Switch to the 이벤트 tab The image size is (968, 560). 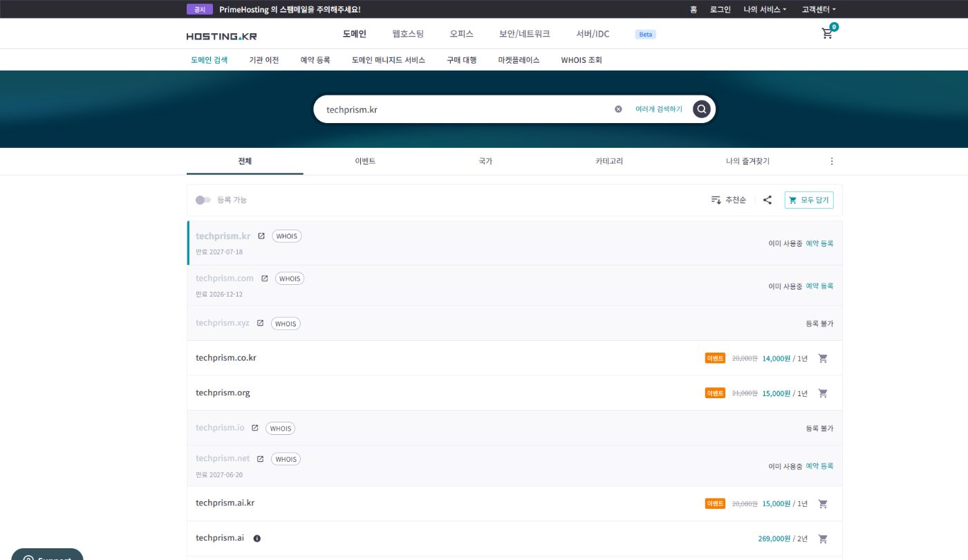365,161
